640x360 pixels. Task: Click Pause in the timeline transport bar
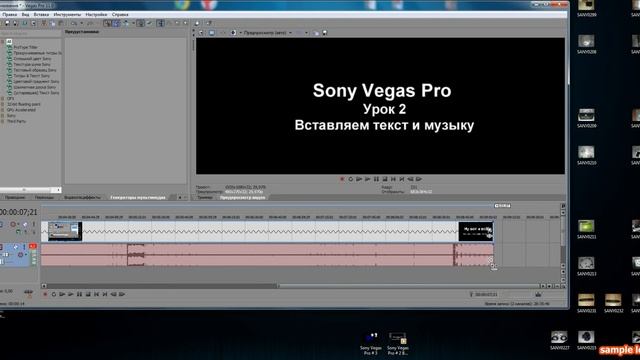pos(79,294)
